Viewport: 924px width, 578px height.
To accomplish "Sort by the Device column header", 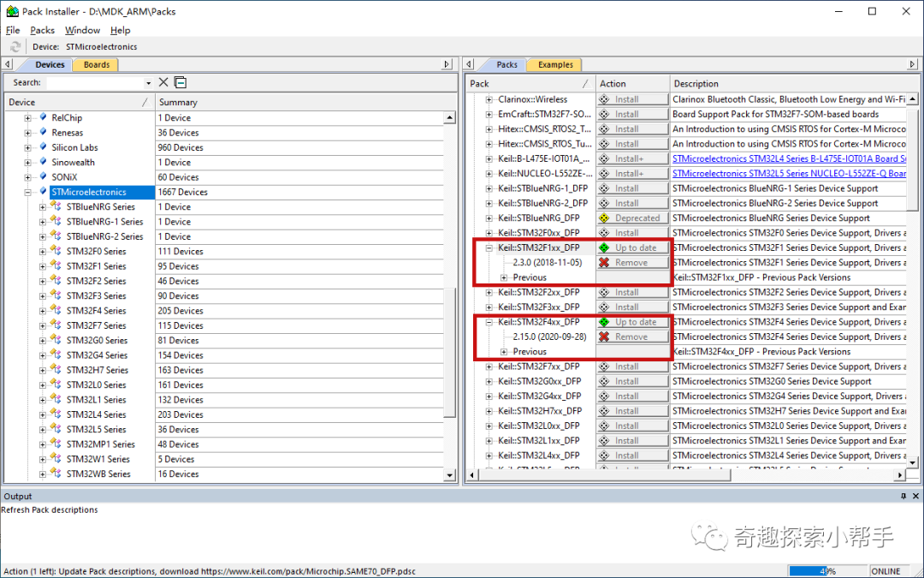I will pos(79,102).
